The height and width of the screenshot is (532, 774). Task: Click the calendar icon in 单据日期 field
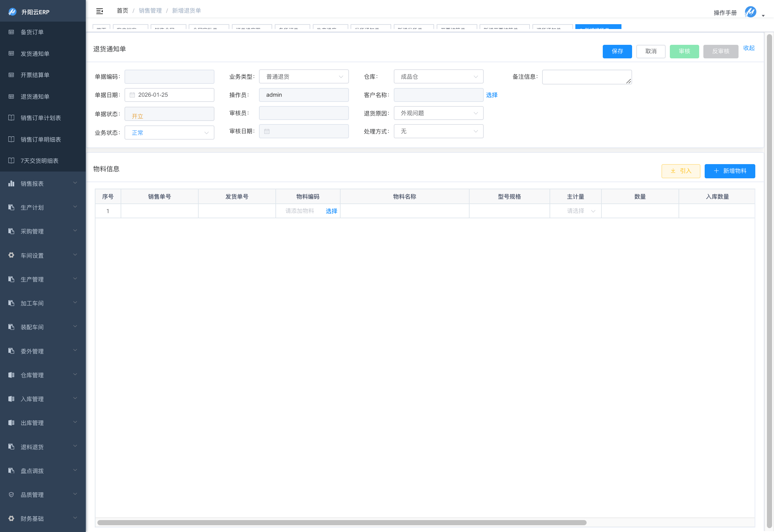coord(132,95)
